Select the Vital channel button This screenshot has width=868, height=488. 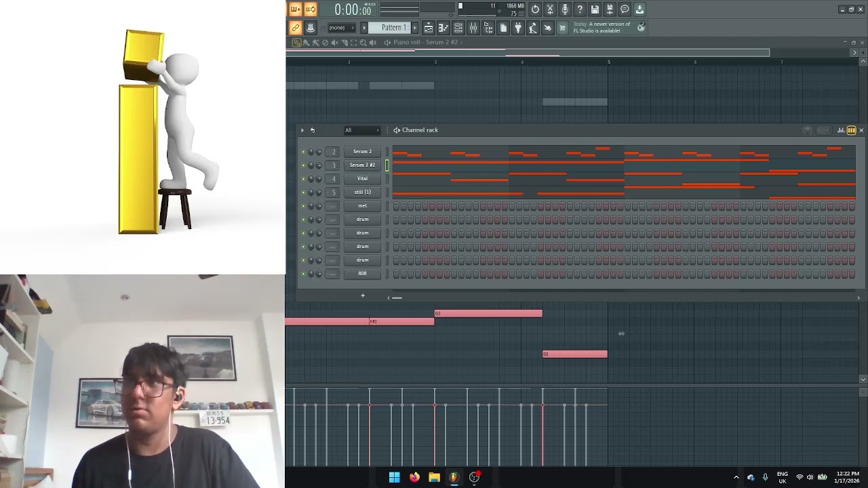[362, 179]
